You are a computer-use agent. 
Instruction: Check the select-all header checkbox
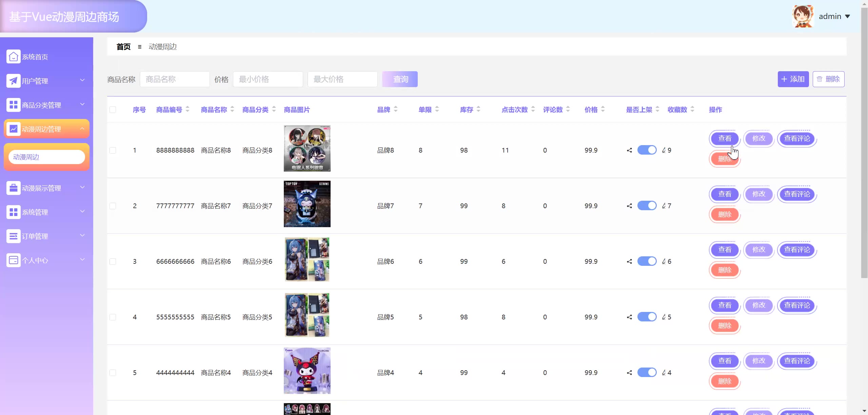point(113,110)
